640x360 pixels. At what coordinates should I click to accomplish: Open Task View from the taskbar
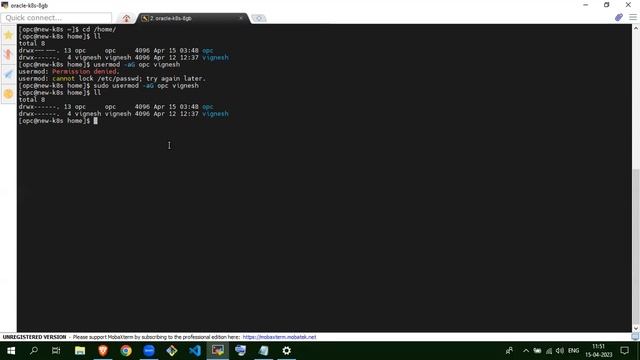(56, 351)
